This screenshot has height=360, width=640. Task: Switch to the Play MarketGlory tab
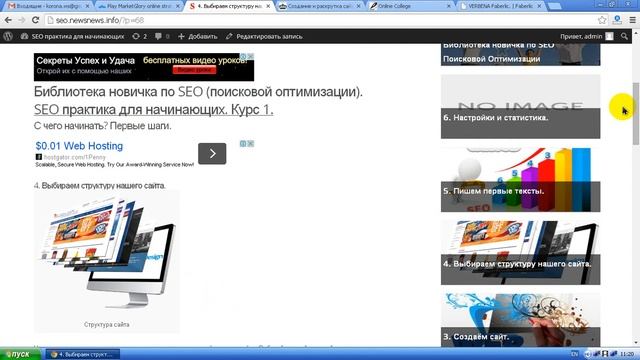138,6
